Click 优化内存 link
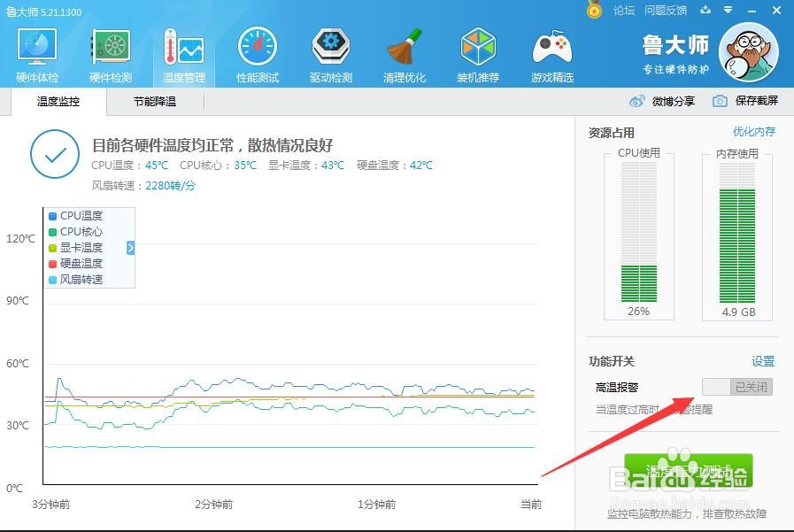 pyautogui.click(x=754, y=132)
